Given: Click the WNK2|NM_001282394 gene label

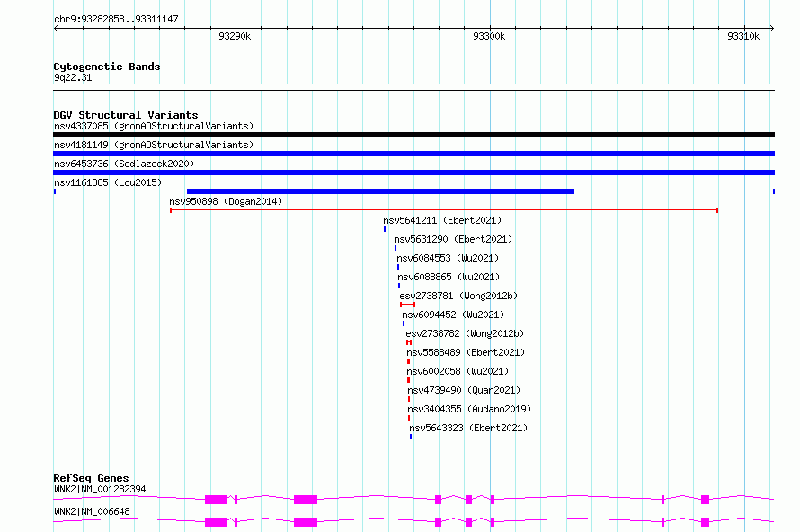Looking at the screenshot, I should (100, 489).
